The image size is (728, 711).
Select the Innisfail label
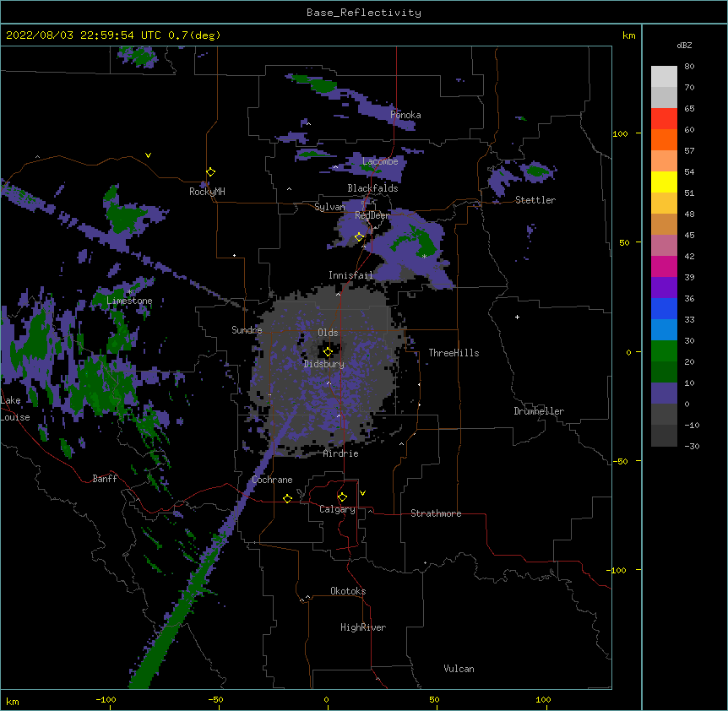coord(350,275)
